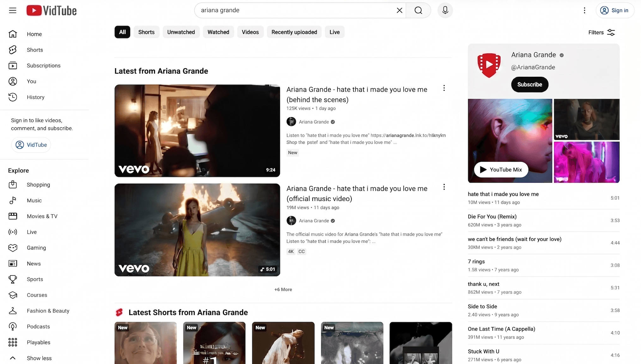Viewport: 641px width, 364px height.
Task: Open the behind the scenes video title
Action: [357, 94]
